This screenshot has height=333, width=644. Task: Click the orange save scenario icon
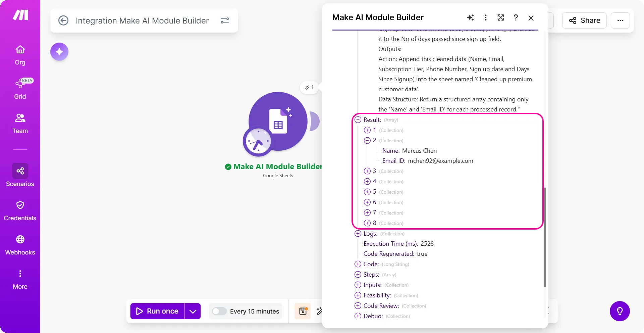(x=303, y=311)
